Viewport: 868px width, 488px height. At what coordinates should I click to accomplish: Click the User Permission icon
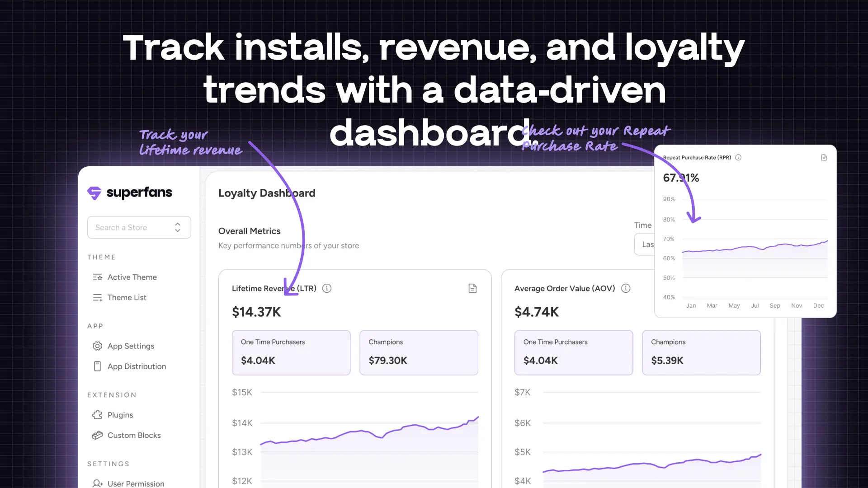click(x=97, y=483)
